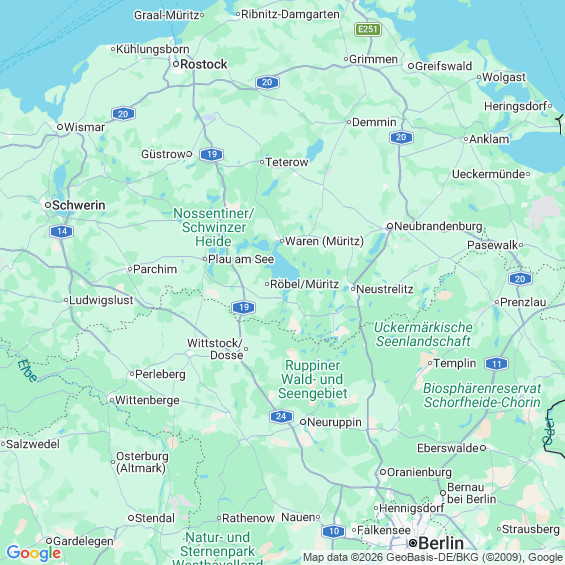The height and width of the screenshot is (565, 565).
Task: Select the Rostock city label
Action: [204, 64]
